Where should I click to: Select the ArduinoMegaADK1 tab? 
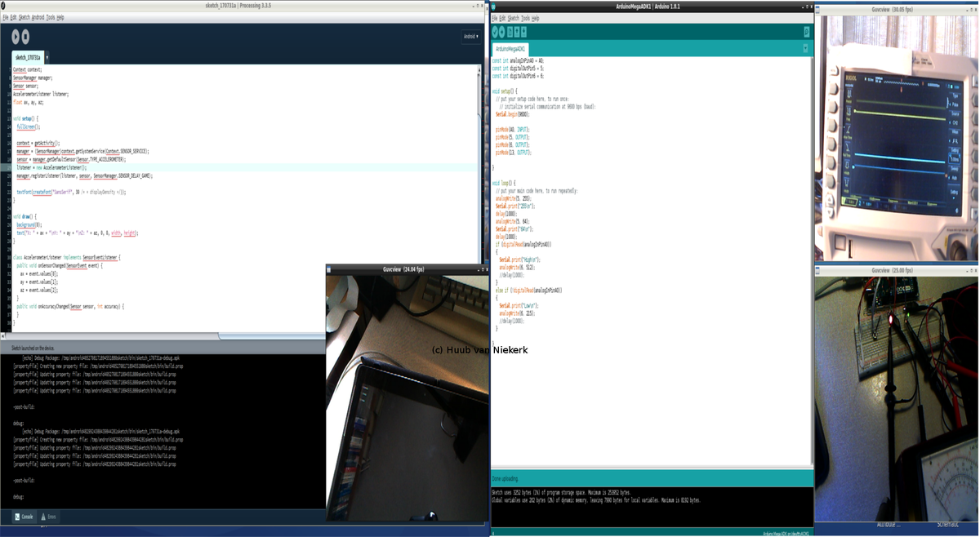tap(510, 49)
